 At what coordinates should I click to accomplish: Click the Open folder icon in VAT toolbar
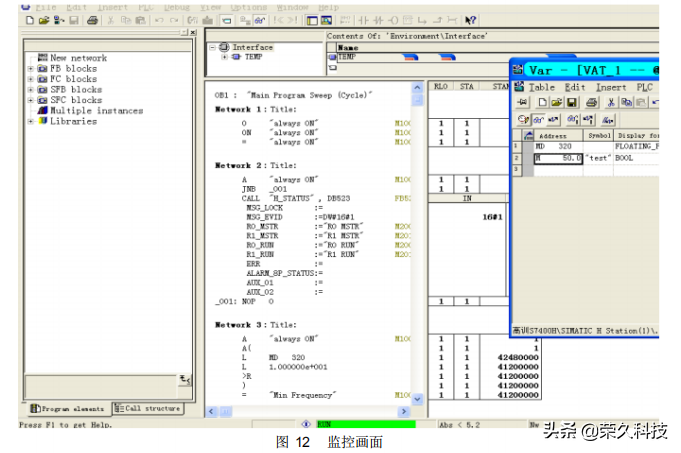pyautogui.click(x=556, y=103)
